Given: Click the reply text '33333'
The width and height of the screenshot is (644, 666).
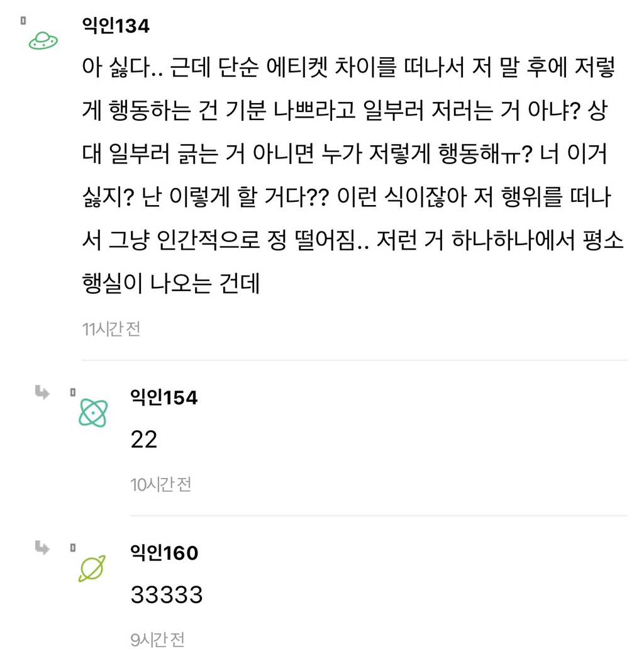Looking at the screenshot, I should [166, 595].
